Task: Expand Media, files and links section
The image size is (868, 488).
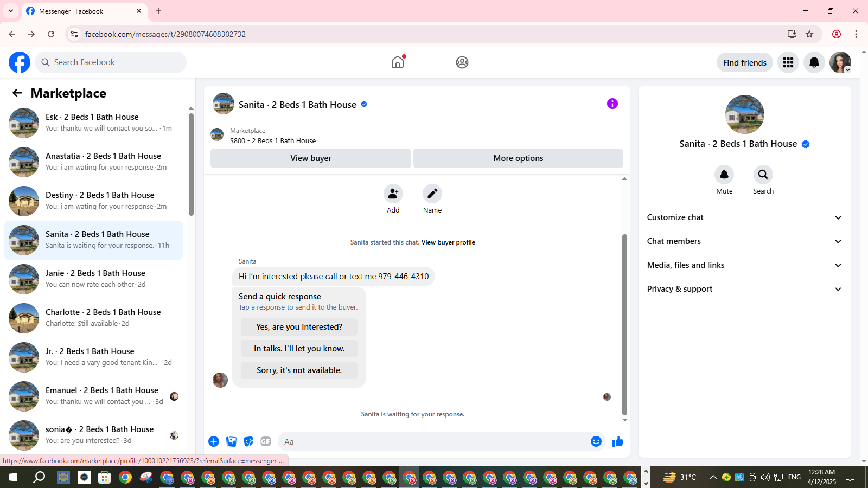Action: (x=745, y=265)
